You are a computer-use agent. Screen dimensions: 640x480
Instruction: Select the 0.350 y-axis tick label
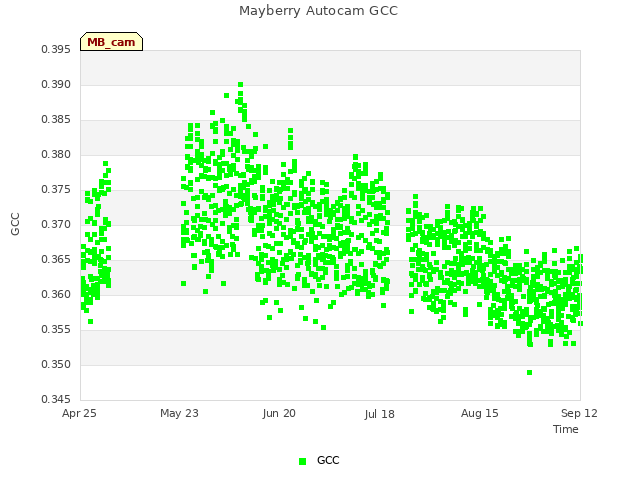(56, 364)
